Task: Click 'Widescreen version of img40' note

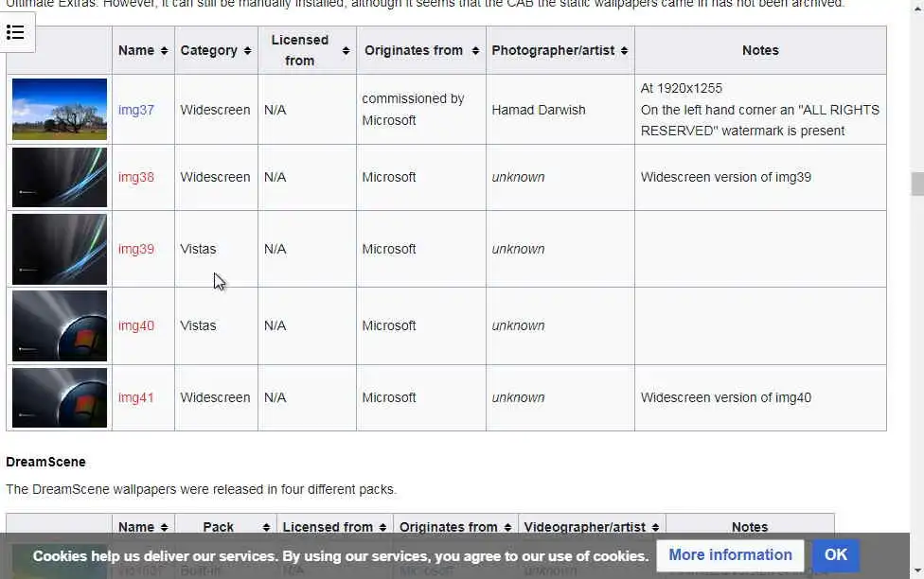Action: pyautogui.click(x=725, y=397)
